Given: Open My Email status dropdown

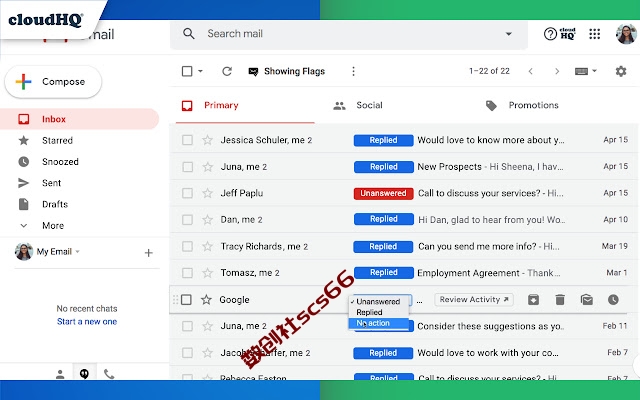Looking at the screenshot, I should pos(78,251).
